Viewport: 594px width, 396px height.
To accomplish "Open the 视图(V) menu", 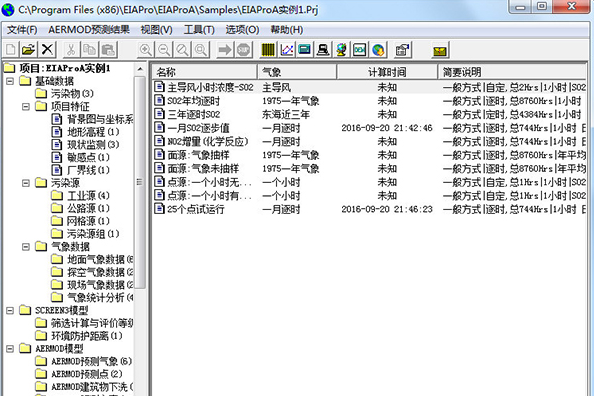I will coord(156,30).
